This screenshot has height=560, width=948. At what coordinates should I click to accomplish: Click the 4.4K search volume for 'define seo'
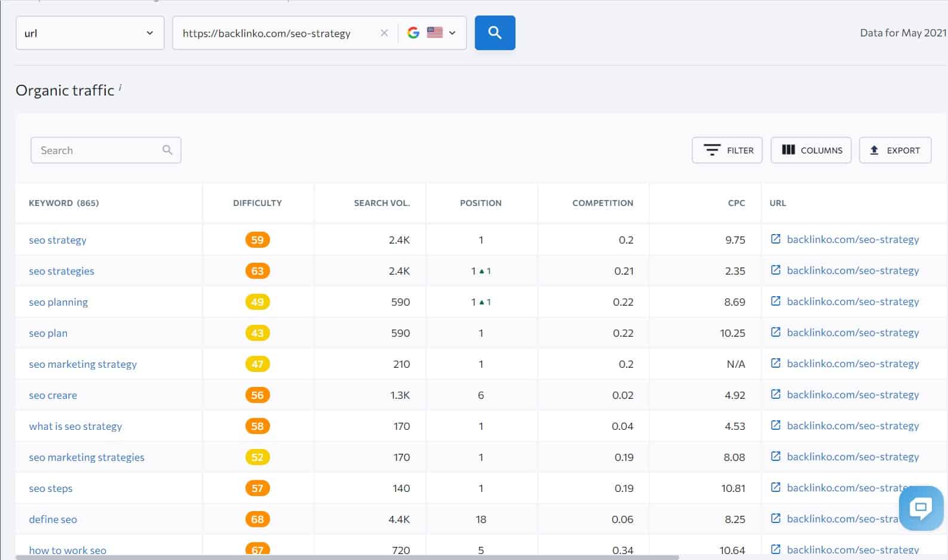[399, 519]
